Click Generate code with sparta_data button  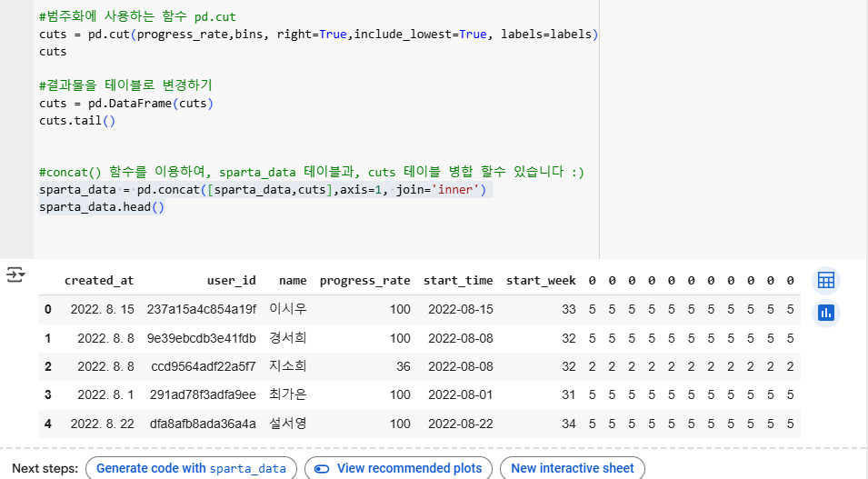pyautogui.click(x=191, y=468)
